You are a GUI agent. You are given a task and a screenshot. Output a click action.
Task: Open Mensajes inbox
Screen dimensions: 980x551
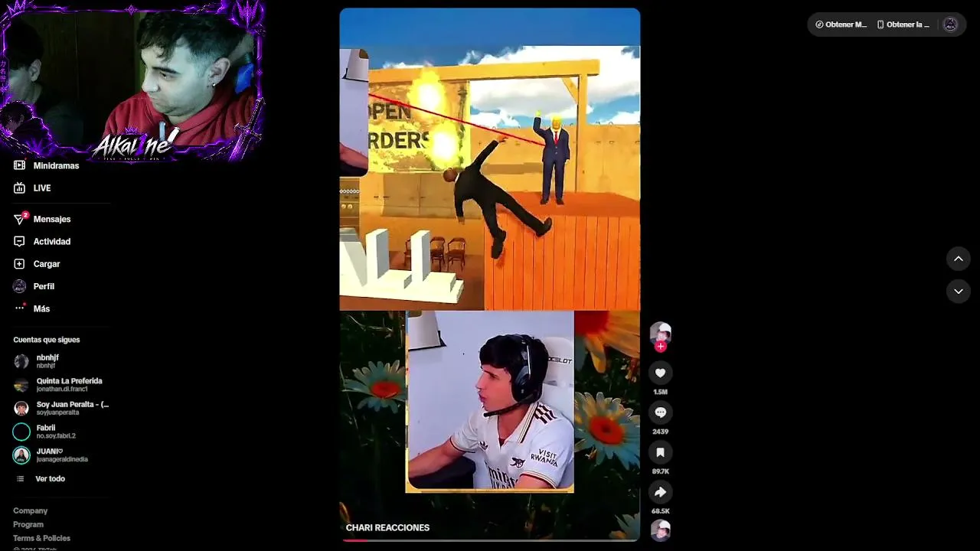[x=43, y=219]
